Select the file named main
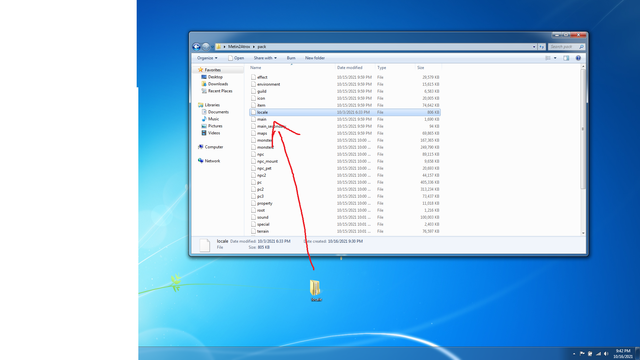The height and width of the screenshot is (360, 640). pos(262,119)
